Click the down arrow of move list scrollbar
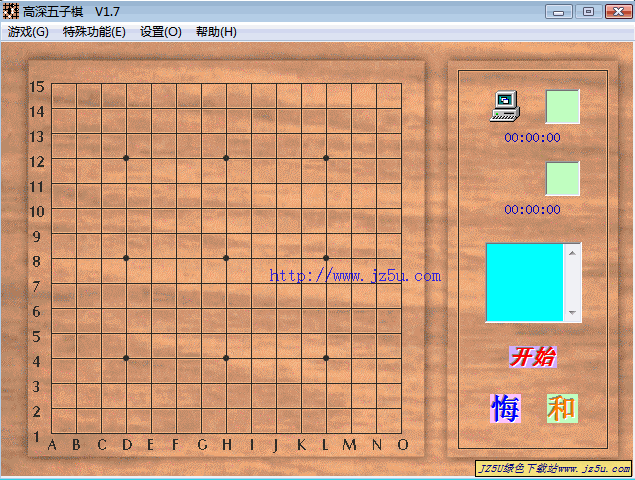This screenshot has height=480, width=635. pos(573,313)
